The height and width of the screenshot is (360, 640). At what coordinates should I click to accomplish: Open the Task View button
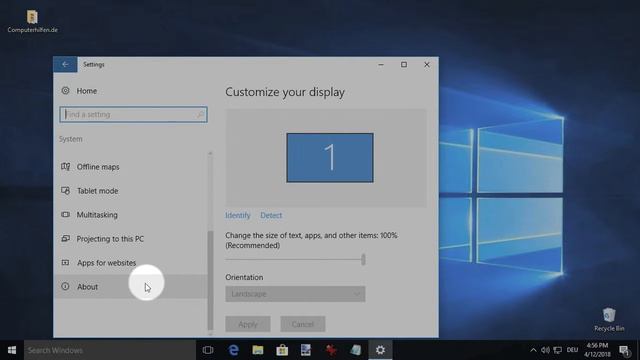coord(208,350)
